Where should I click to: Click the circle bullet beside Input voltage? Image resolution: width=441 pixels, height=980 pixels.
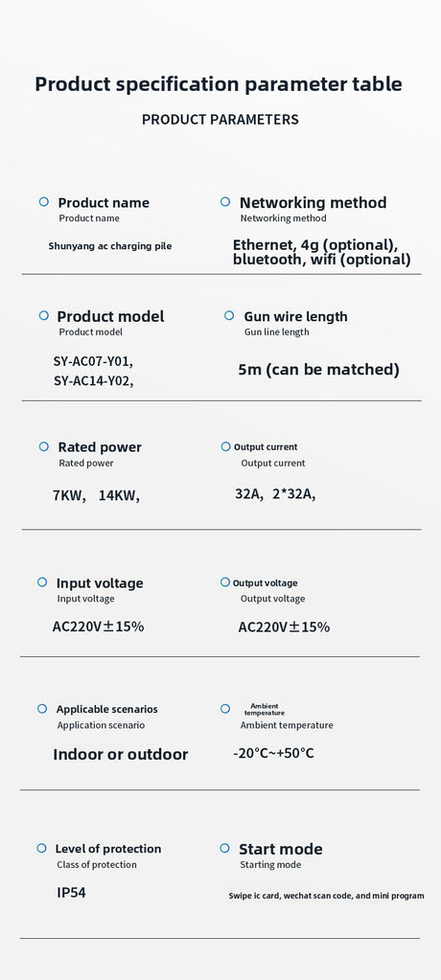42,581
